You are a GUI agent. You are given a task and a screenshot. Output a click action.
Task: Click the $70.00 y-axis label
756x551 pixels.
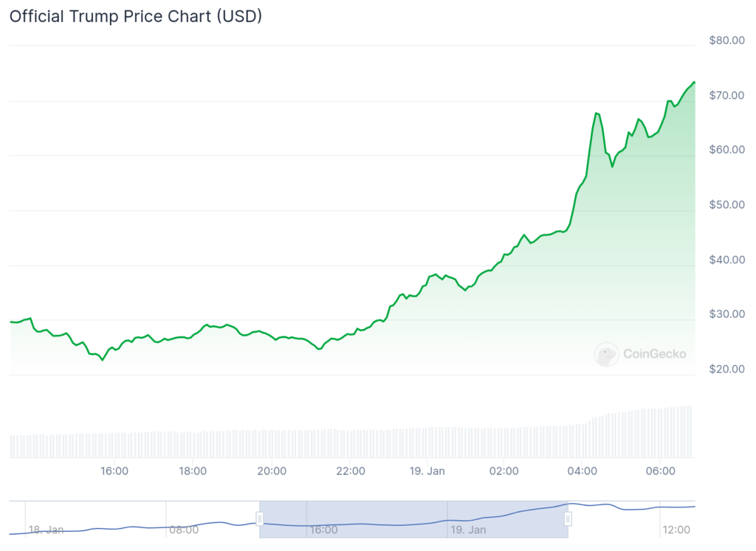pyautogui.click(x=726, y=95)
